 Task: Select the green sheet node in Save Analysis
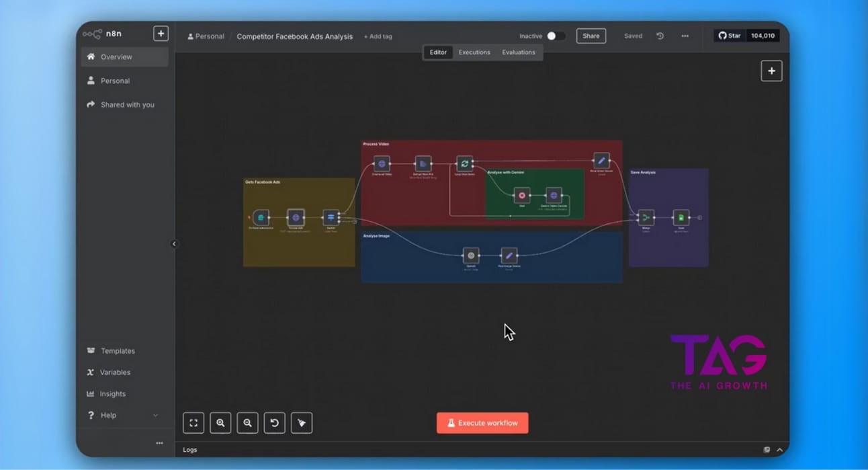coord(681,218)
